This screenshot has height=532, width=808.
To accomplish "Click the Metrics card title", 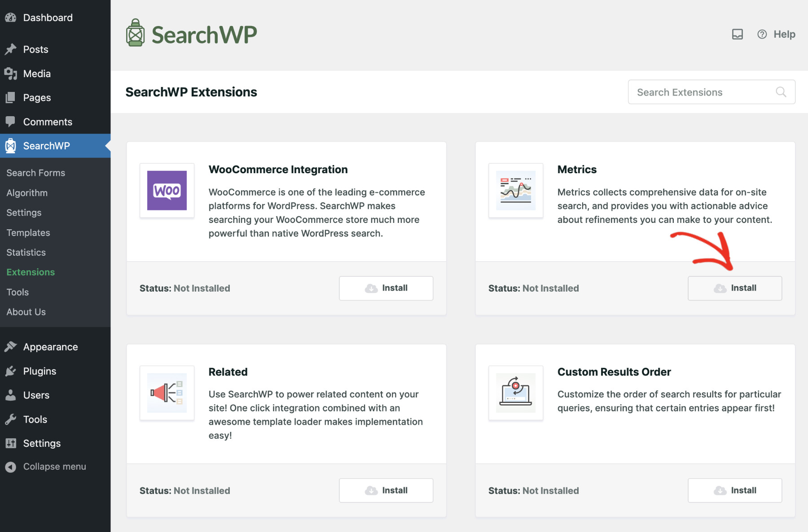I will click(577, 169).
